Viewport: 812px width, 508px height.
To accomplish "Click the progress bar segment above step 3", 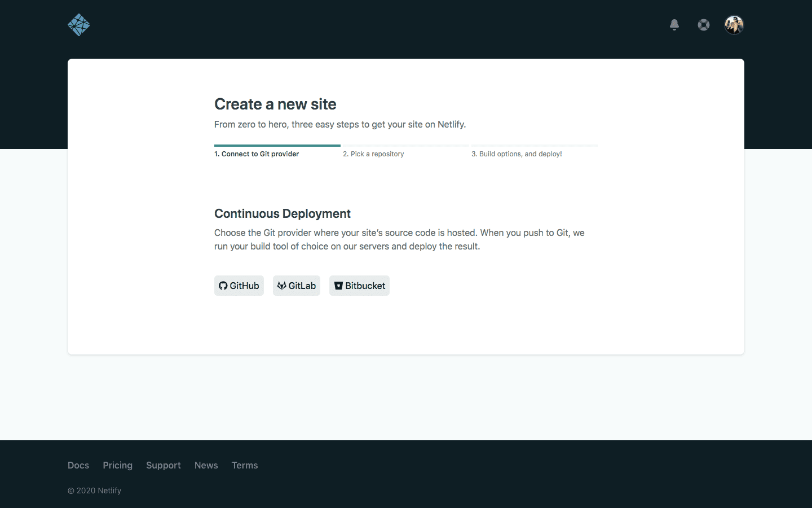I will pyautogui.click(x=534, y=146).
